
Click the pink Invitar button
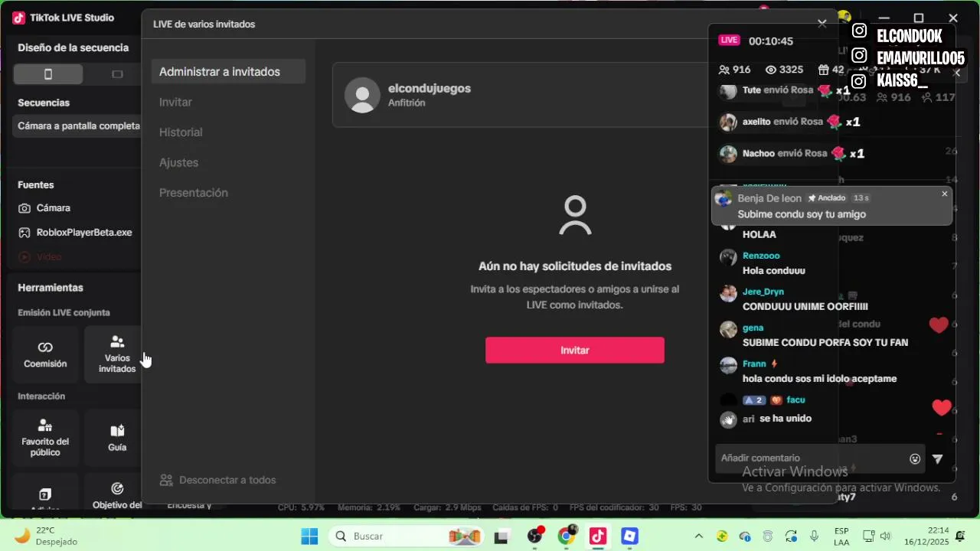click(575, 350)
